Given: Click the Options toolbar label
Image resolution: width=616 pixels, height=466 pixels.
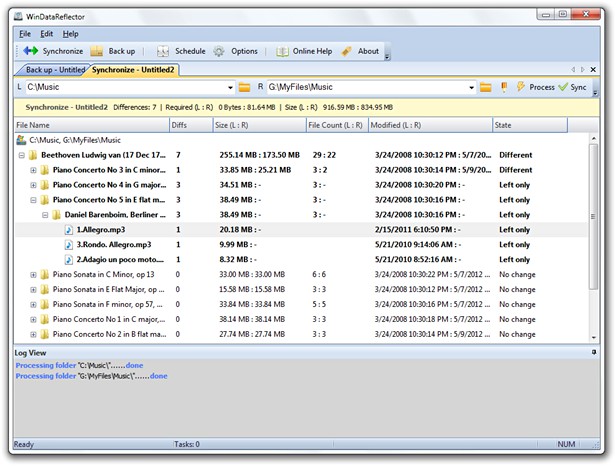Looking at the screenshot, I should (244, 51).
